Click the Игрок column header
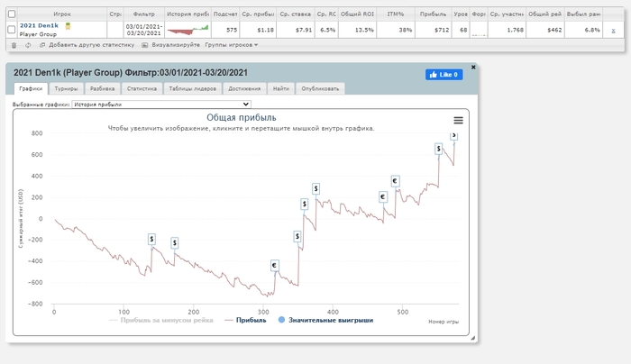Image resolution: width=631 pixels, height=364 pixels. [62, 14]
